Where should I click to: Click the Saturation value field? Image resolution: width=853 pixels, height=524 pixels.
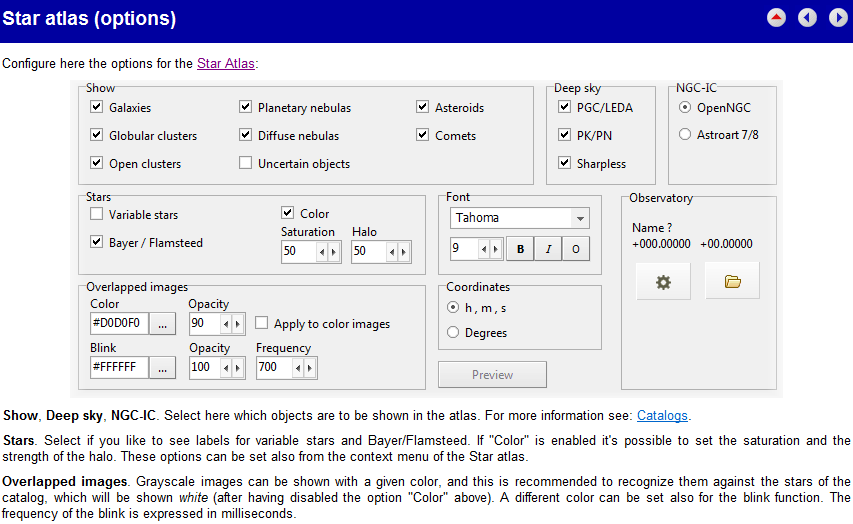[299, 252]
